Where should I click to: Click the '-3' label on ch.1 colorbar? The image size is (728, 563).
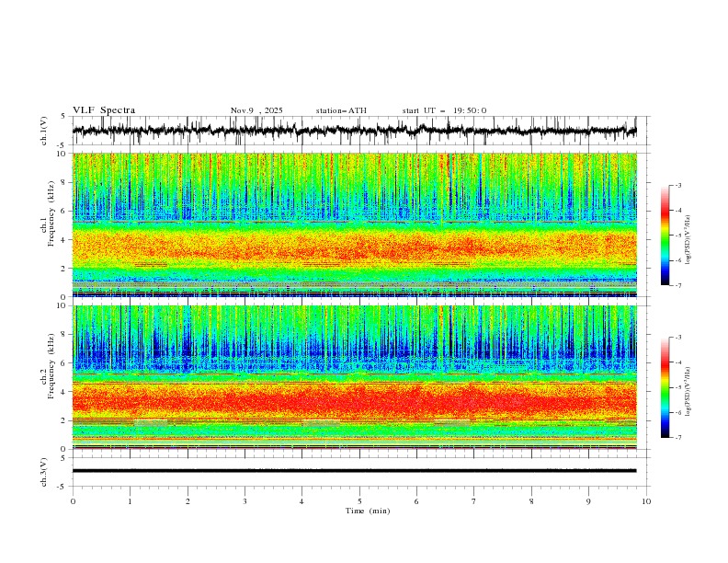coord(677,185)
